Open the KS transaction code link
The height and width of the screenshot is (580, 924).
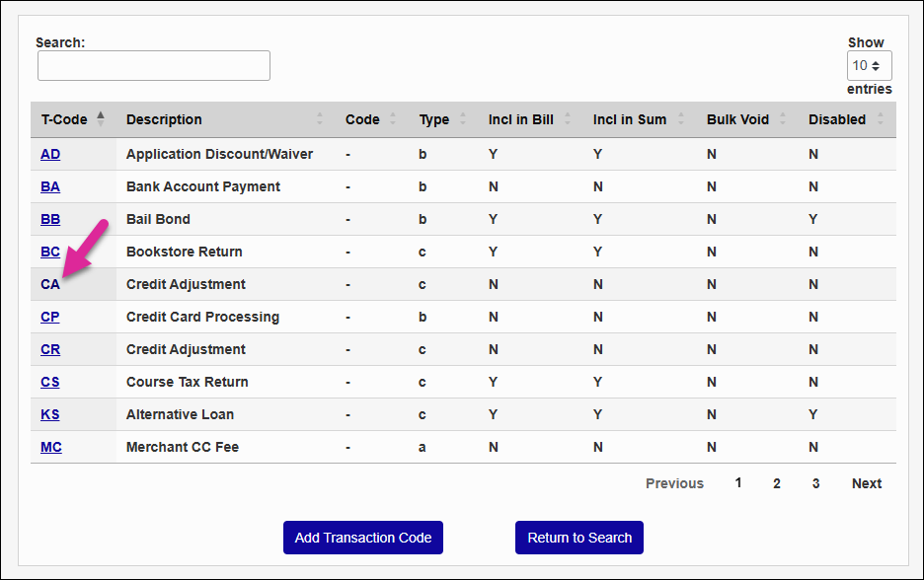click(50, 414)
